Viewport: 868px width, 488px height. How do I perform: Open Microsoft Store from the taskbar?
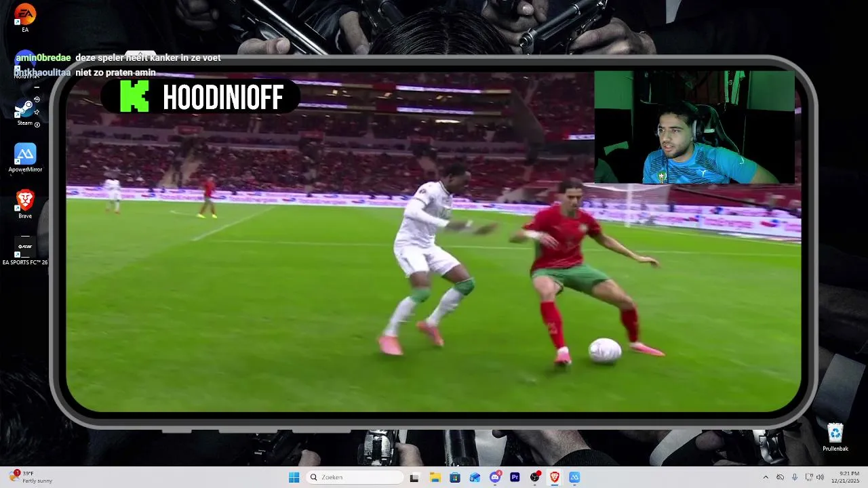click(x=455, y=477)
